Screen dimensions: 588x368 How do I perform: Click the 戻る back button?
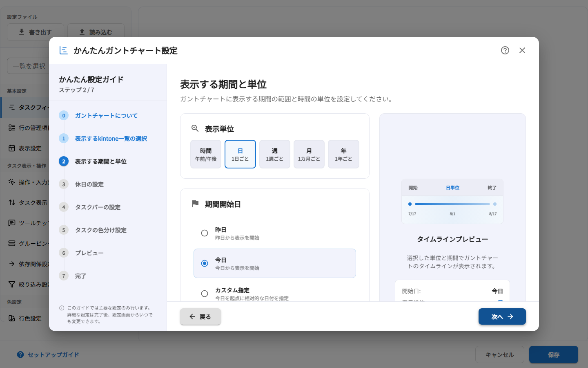tap(200, 316)
